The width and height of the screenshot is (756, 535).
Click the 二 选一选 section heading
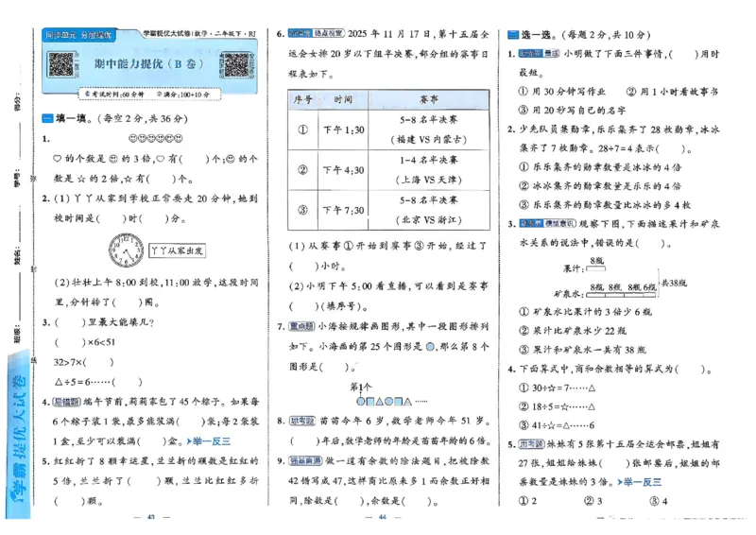point(530,35)
